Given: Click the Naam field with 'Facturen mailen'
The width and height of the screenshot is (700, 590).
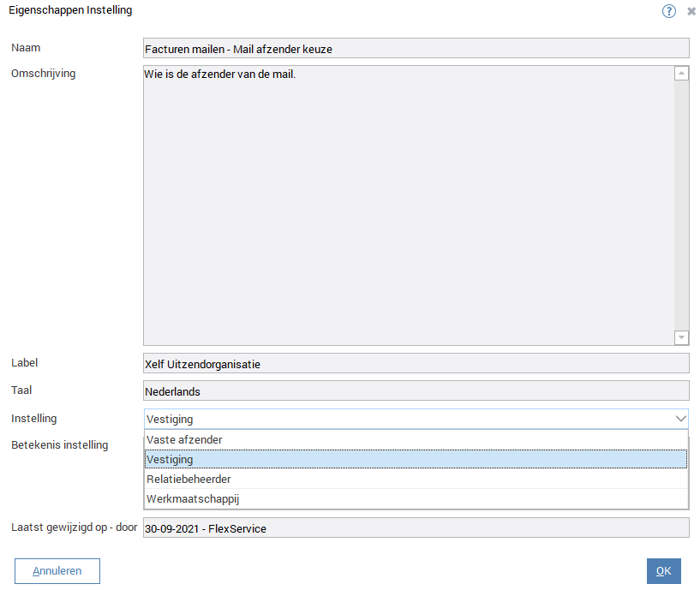Looking at the screenshot, I should tap(416, 49).
